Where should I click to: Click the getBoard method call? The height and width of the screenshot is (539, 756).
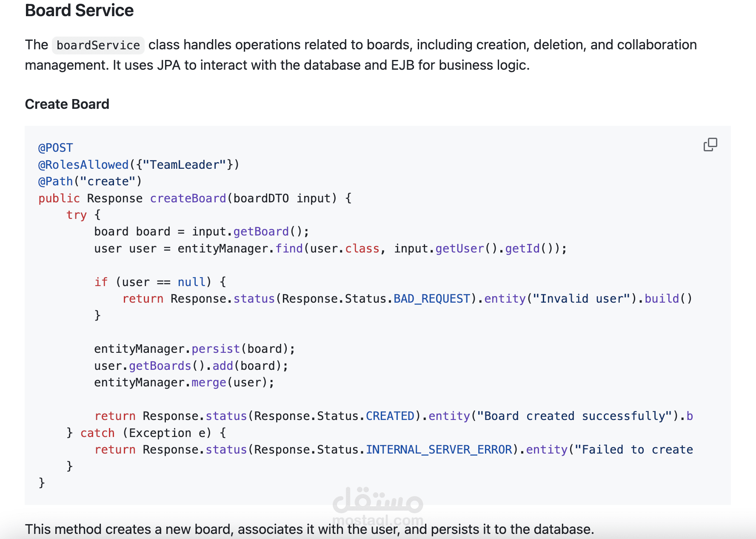[x=261, y=232]
